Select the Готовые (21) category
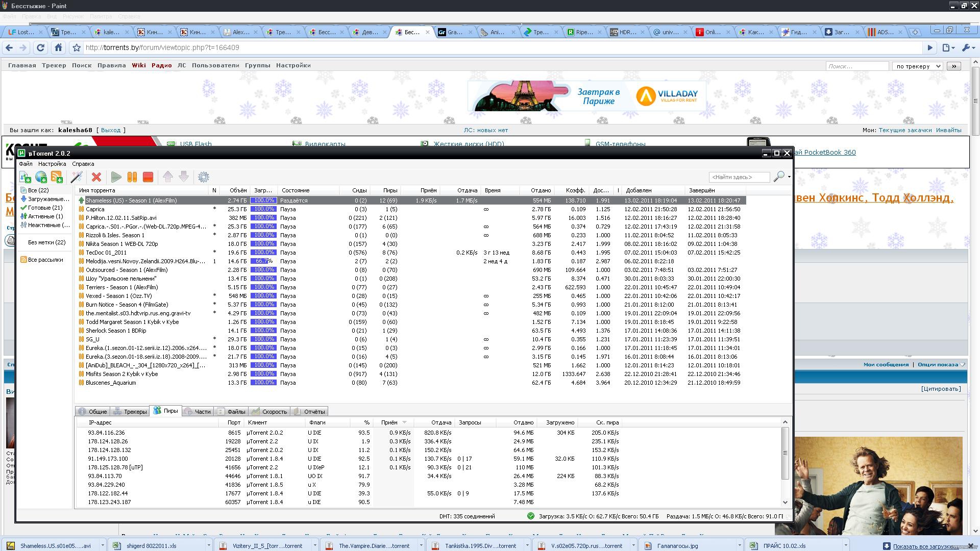Image resolution: width=980 pixels, height=551 pixels. click(x=41, y=208)
